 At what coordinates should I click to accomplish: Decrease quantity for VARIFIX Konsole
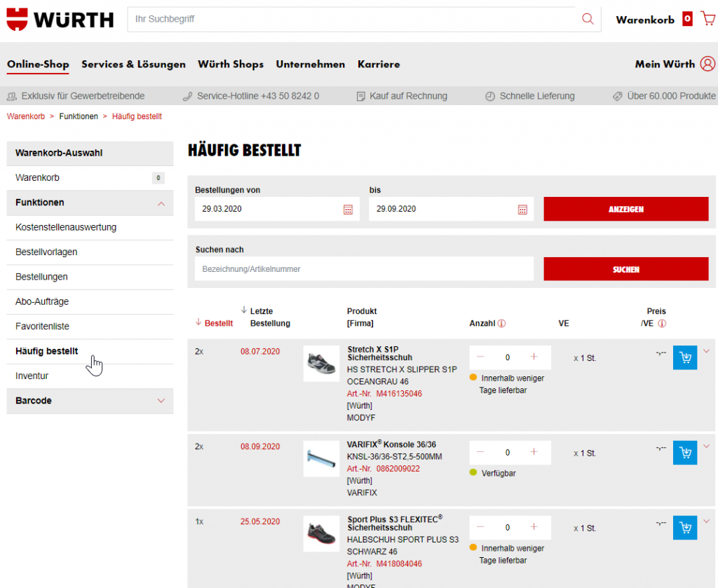click(x=480, y=452)
